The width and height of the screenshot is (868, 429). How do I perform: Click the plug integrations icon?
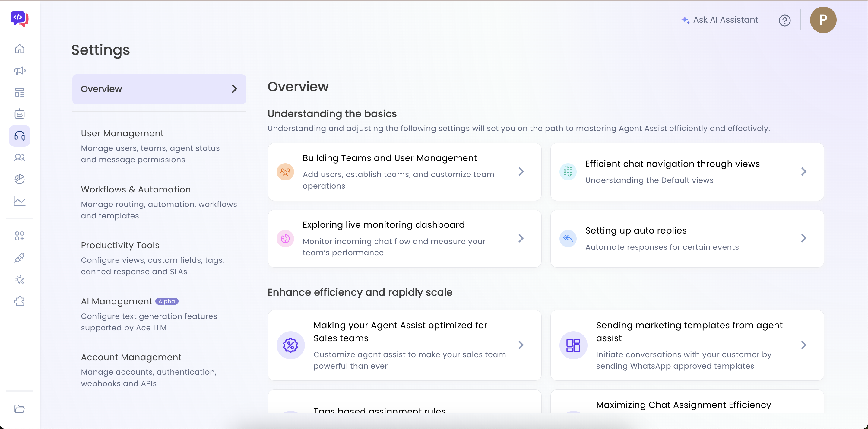pyautogui.click(x=20, y=258)
